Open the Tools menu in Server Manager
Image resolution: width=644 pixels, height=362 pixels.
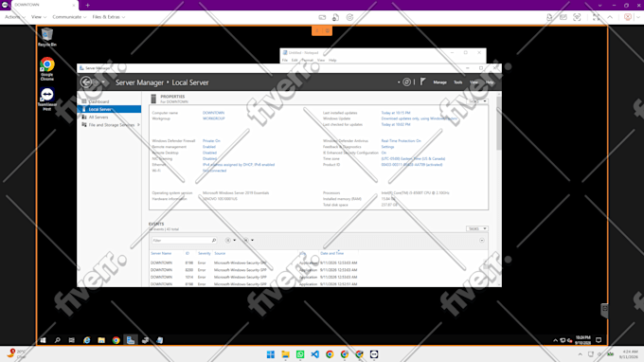tap(458, 82)
